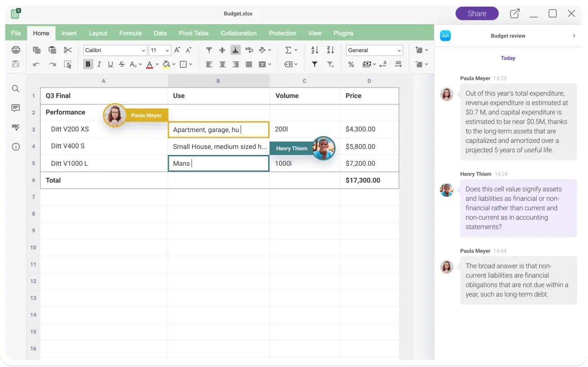Toggle strikethrough formatting
The height and width of the screenshot is (367, 588).
[121, 64]
